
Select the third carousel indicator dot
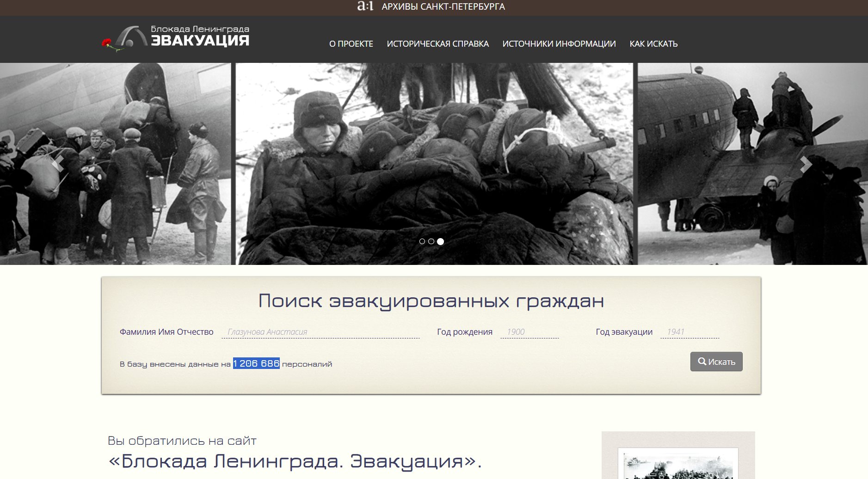(440, 241)
